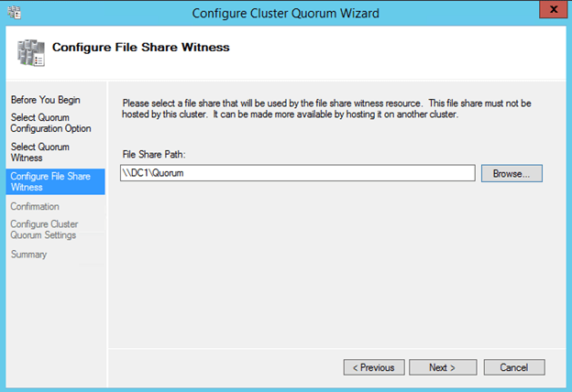This screenshot has height=392, width=572.
Task: Proceed by clicking the Next button
Action: coord(441,367)
